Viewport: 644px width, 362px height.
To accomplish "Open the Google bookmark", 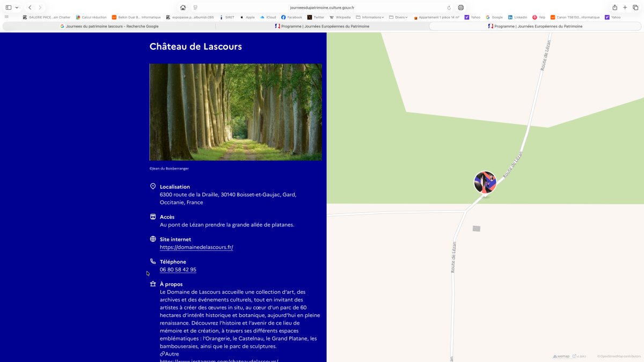I will point(494,17).
